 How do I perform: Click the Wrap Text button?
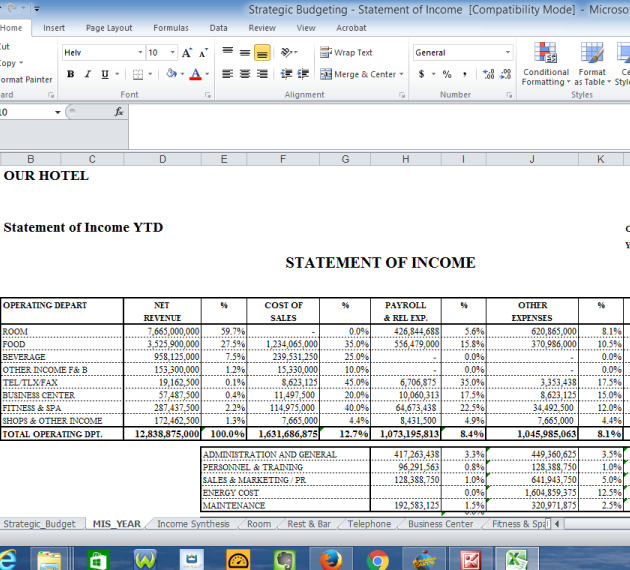(346, 53)
